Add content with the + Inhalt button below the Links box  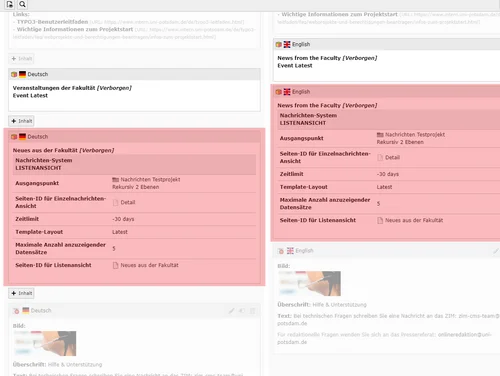tap(22, 59)
